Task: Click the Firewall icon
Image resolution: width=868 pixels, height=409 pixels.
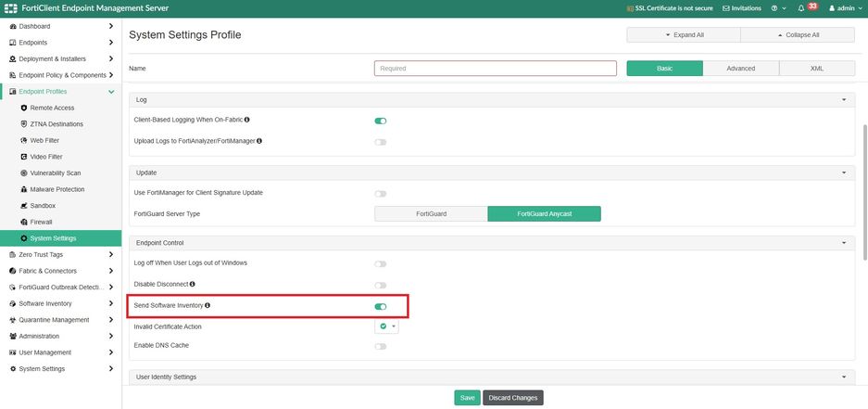Action: click(24, 222)
